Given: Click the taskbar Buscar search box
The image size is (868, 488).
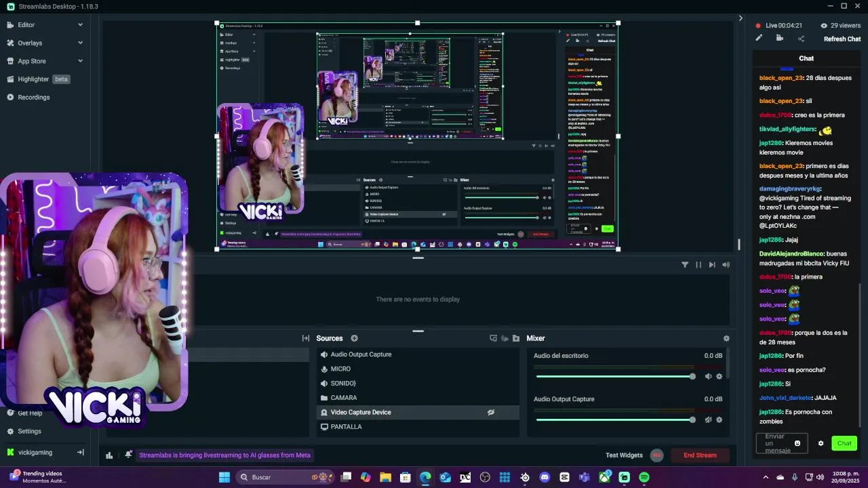Looking at the screenshot, I should pyautogui.click(x=285, y=477).
